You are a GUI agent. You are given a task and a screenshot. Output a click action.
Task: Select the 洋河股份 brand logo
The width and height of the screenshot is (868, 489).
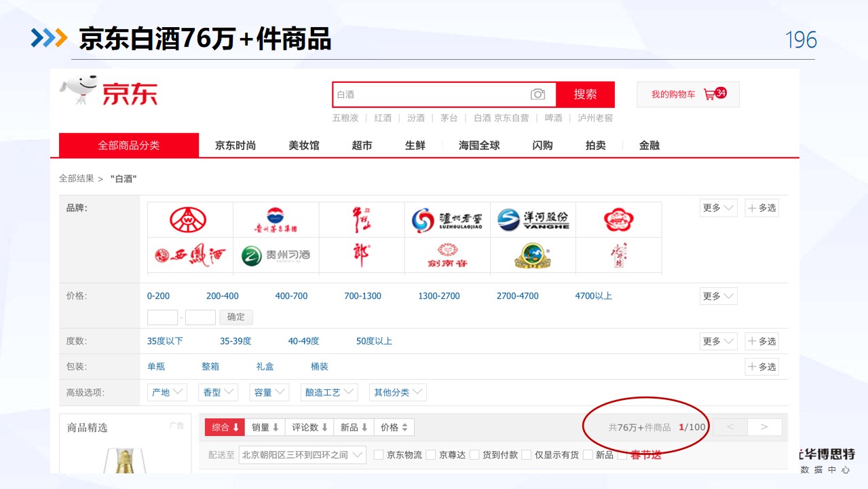coord(533,220)
